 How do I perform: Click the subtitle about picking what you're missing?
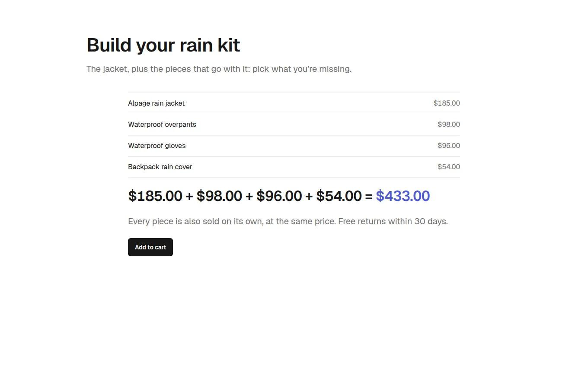pyautogui.click(x=219, y=69)
